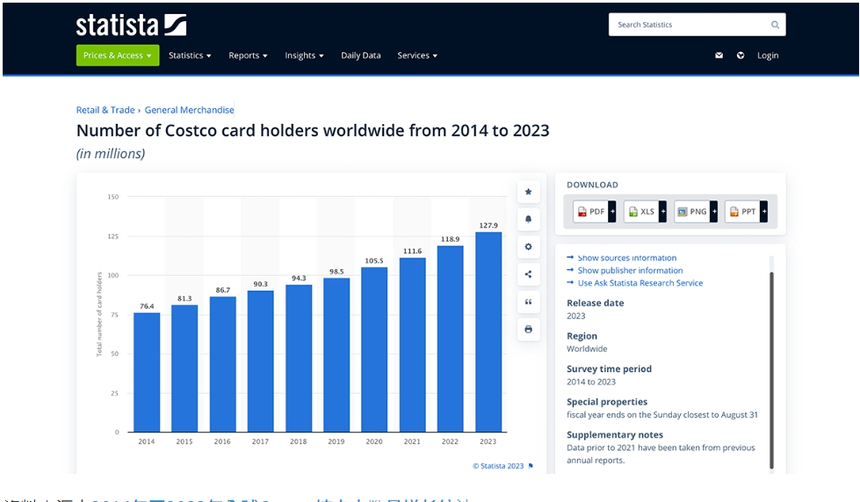Show publisher information link
Image resolution: width=860 pixels, height=502 pixels.
point(630,270)
